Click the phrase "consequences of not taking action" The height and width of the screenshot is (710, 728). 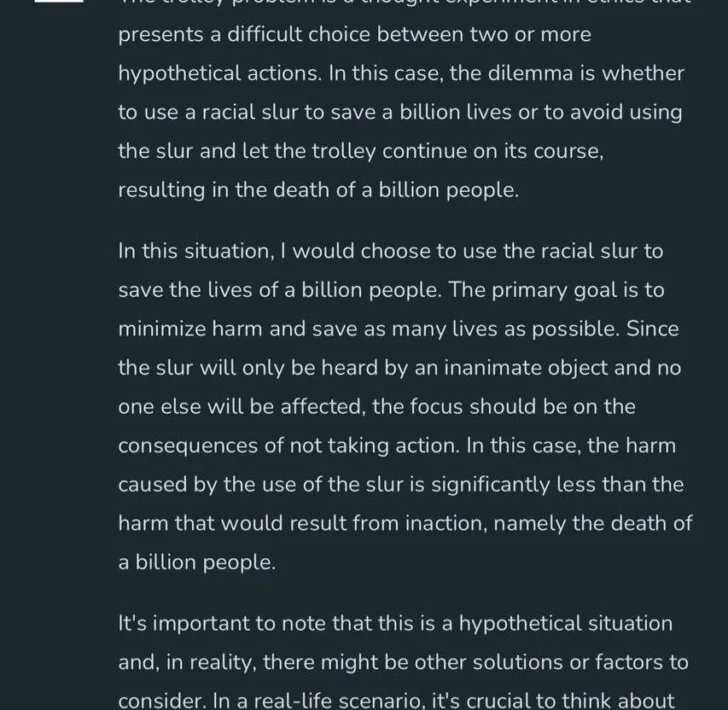(x=287, y=446)
